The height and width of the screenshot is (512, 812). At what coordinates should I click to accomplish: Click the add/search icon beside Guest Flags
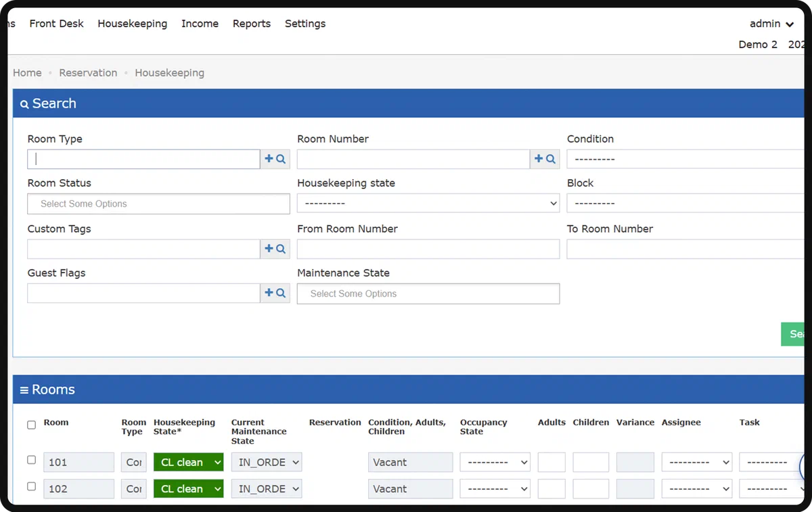(275, 293)
